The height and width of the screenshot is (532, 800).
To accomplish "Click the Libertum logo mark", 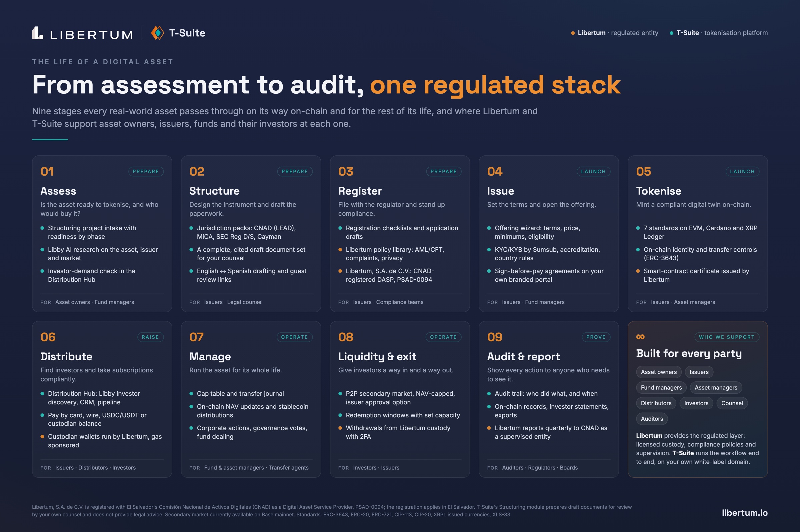I will 37,33.
